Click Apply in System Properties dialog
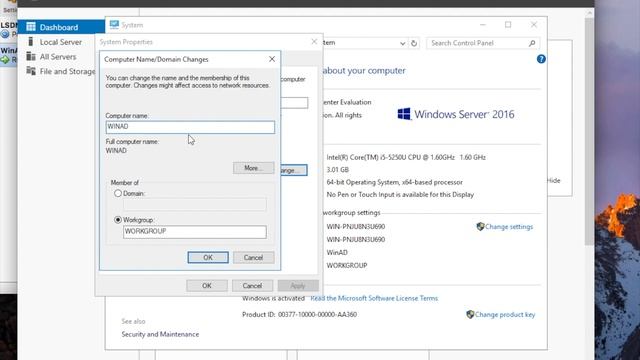 (x=298, y=286)
